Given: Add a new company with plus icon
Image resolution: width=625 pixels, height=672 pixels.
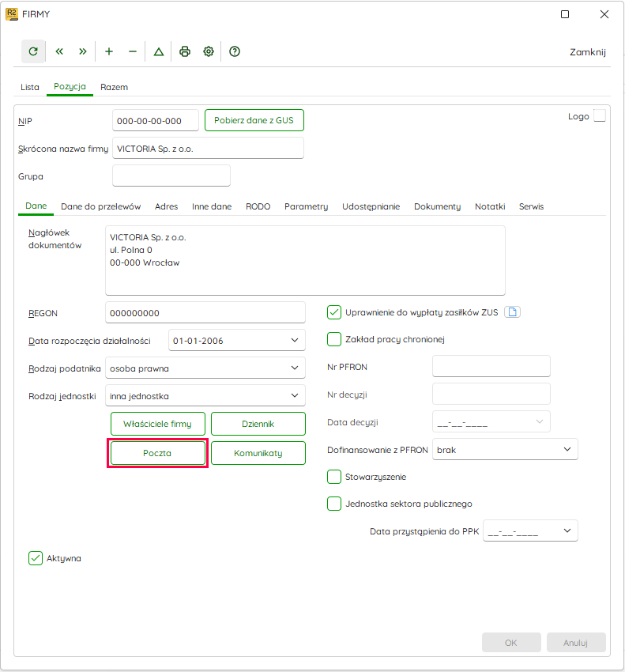Looking at the screenshot, I should [109, 51].
